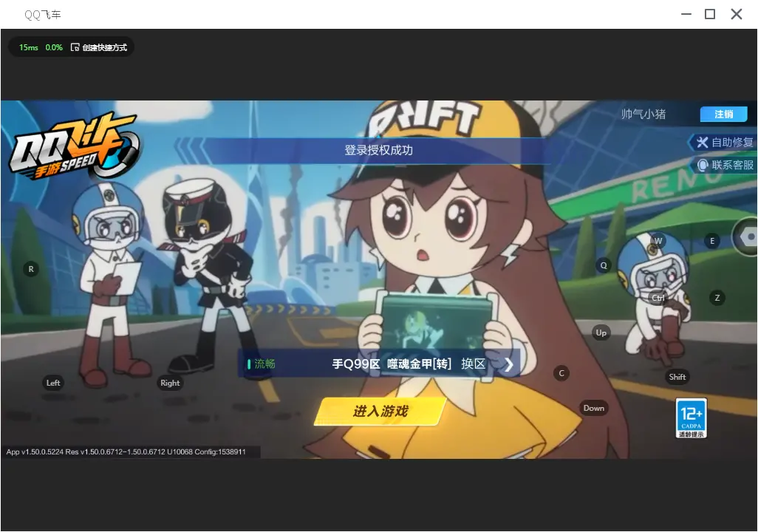Click the E key overlay
The image size is (758, 532).
coord(712,241)
